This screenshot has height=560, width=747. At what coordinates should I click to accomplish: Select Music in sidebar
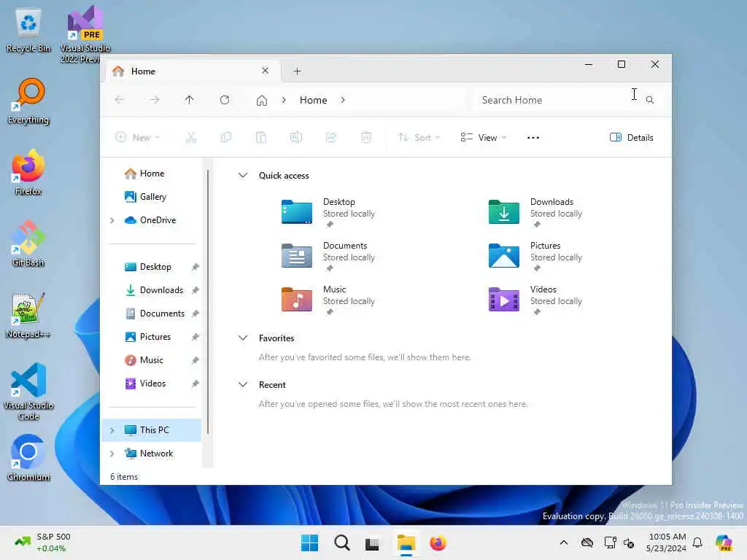tap(152, 360)
